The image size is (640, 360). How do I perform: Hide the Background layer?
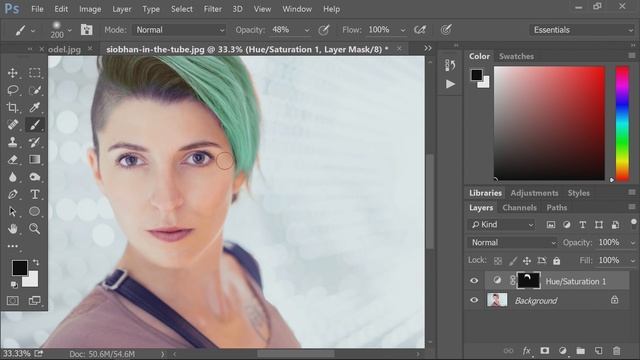(x=474, y=300)
